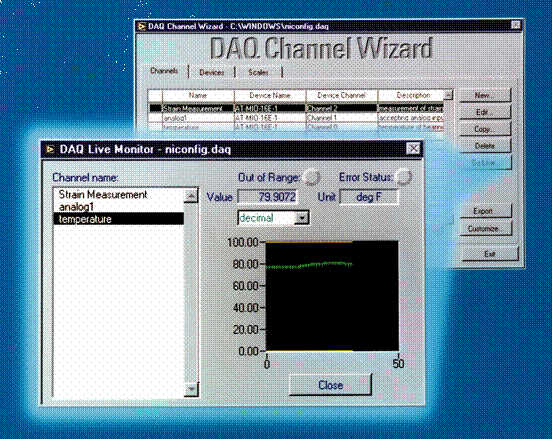Image resolution: width=552 pixels, height=439 pixels.
Task: Switch to the Scales tab
Action: click(258, 72)
